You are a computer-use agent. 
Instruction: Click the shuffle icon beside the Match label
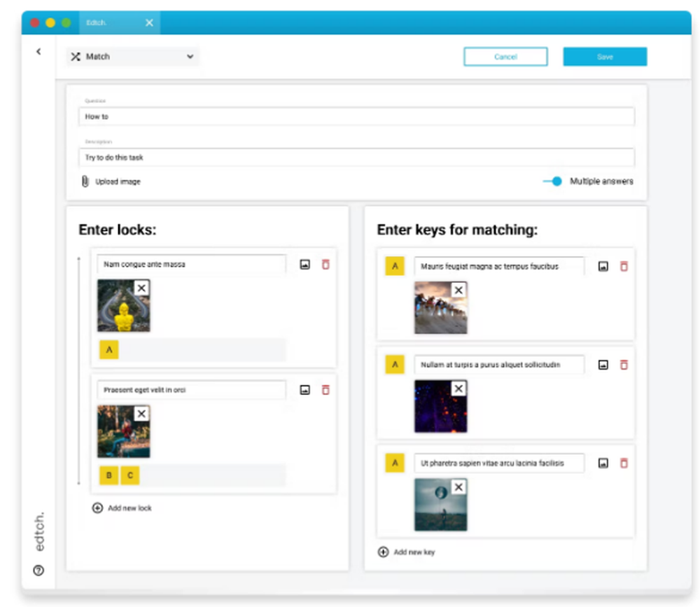[x=76, y=57]
